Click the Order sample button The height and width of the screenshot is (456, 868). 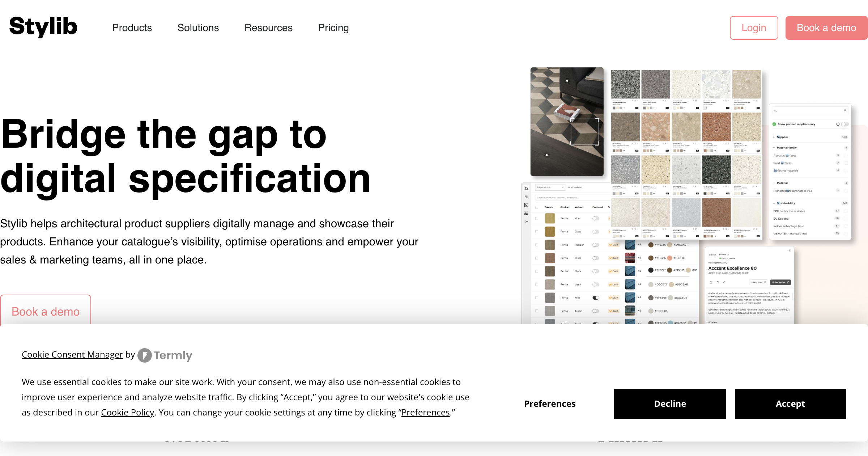(x=780, y=282)
